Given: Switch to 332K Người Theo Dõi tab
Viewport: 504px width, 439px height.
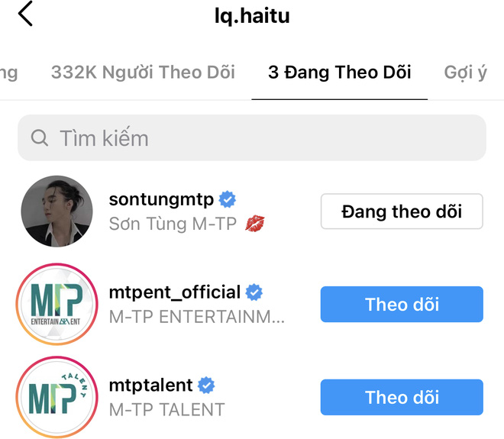Looking at the screenshot, I should tap(143, 73).
